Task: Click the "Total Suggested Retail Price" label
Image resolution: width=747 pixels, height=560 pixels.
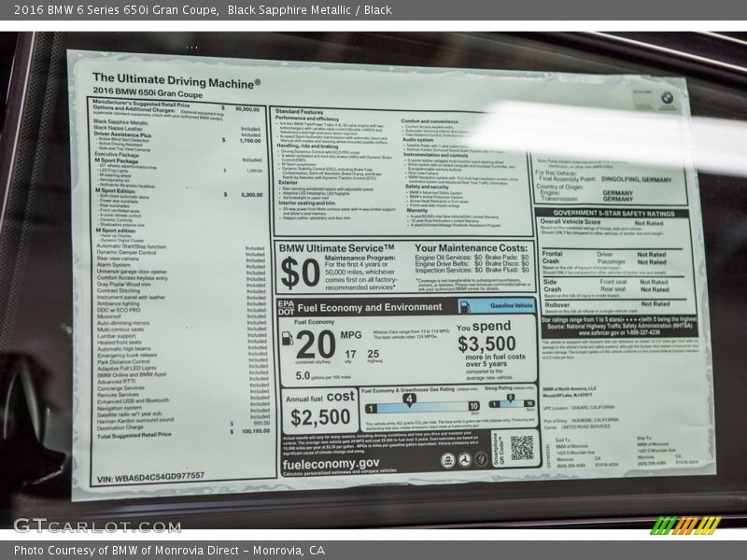Action: (134, 435)
